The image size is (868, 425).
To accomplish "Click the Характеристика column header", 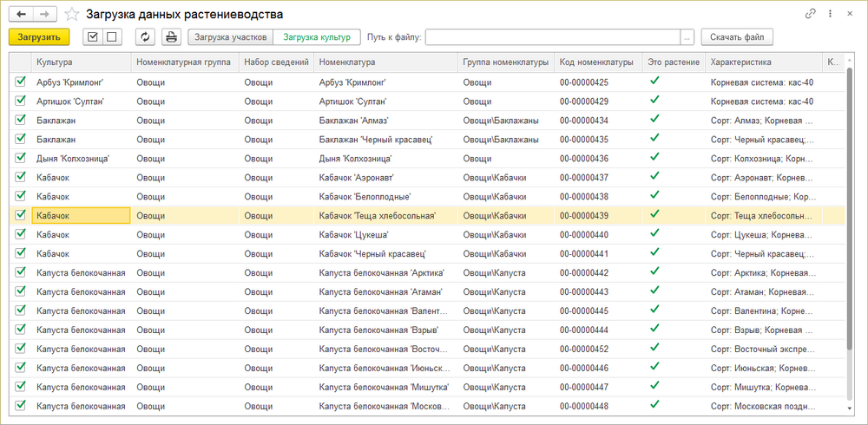I will (x=764, y=62).
